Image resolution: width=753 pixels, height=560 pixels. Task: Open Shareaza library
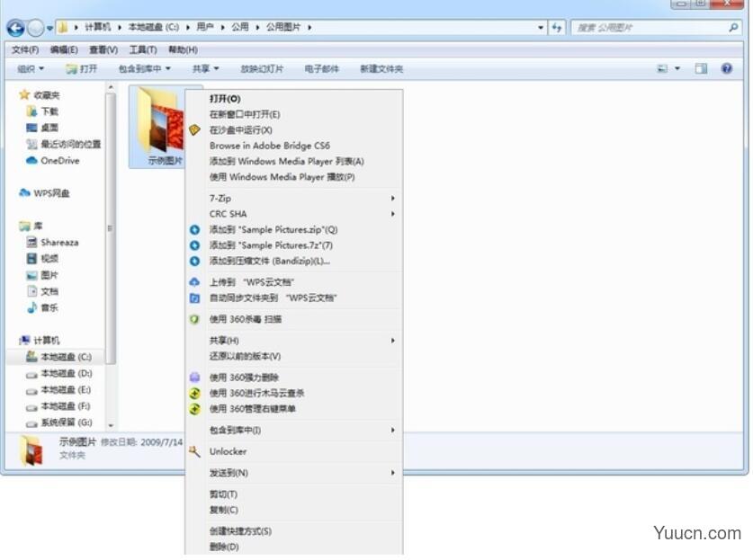point(52,243)
